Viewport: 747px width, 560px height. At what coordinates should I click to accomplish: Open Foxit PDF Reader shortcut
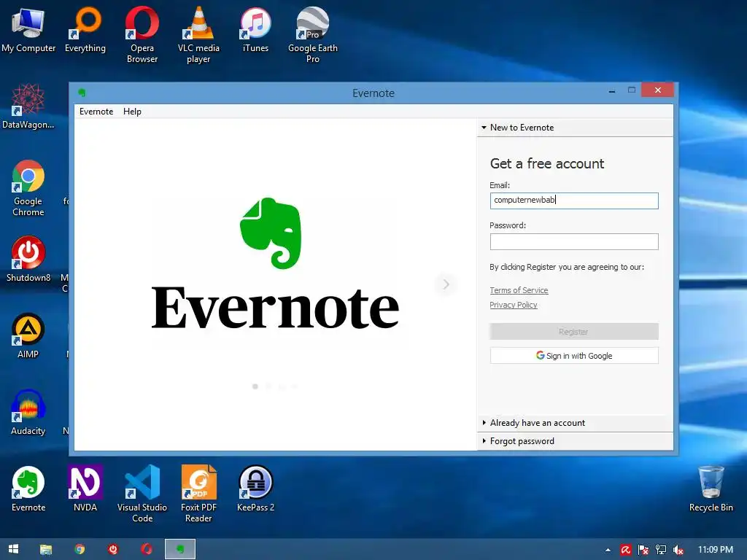[198, 494]
